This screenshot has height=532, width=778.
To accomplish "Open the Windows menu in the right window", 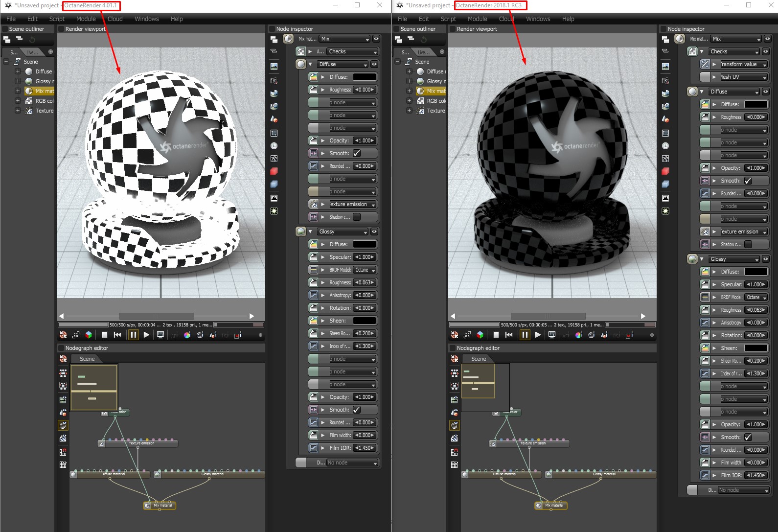I will tap(538, 19).
